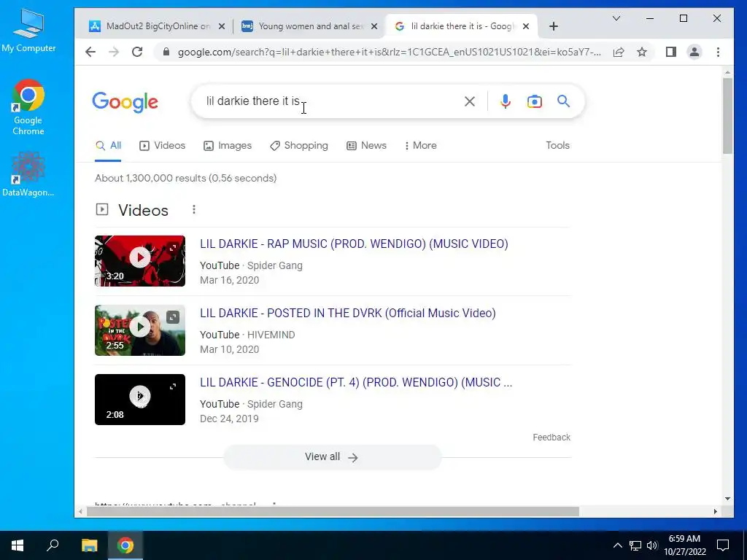Click the Chrome back arrow
The image size is (747, 560).
[90, 52]
